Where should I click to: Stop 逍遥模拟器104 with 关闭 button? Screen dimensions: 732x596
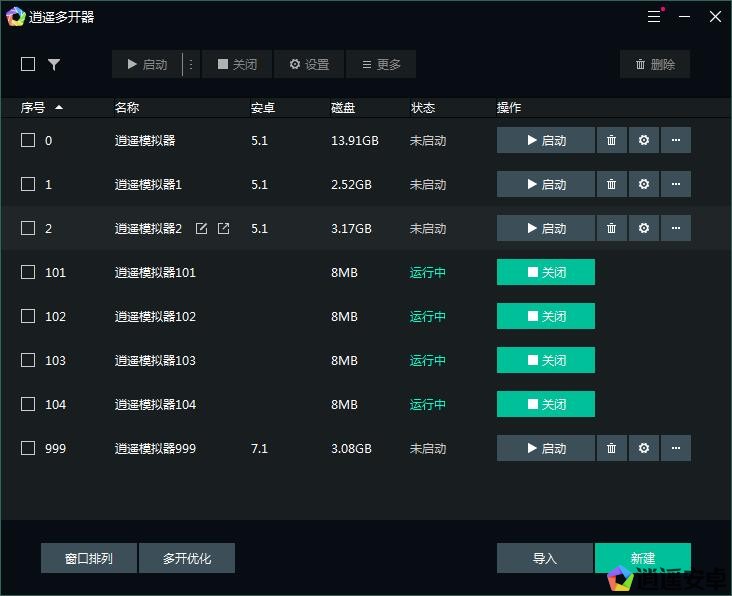pos(546,404)
